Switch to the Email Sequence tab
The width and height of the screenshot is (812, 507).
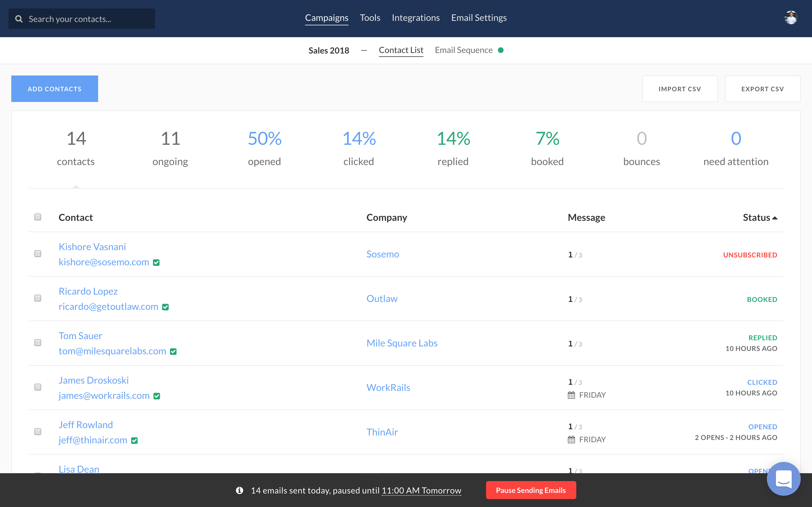464,50
